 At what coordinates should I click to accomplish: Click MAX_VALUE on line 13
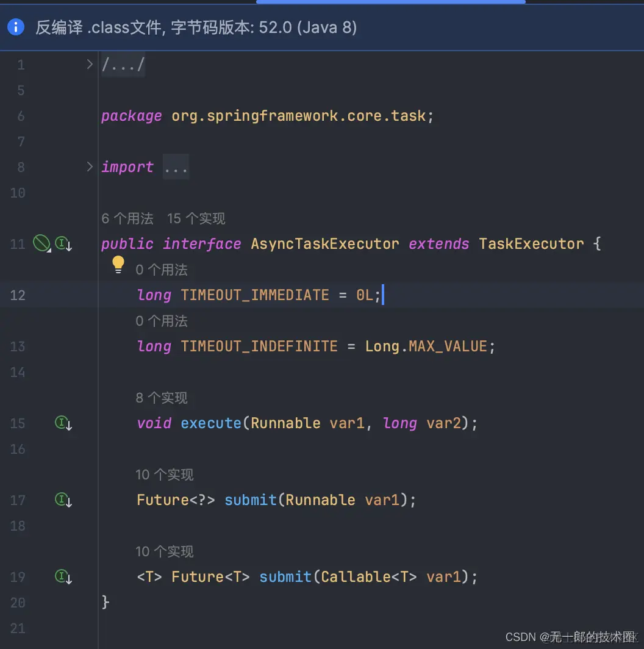[448, 346]
